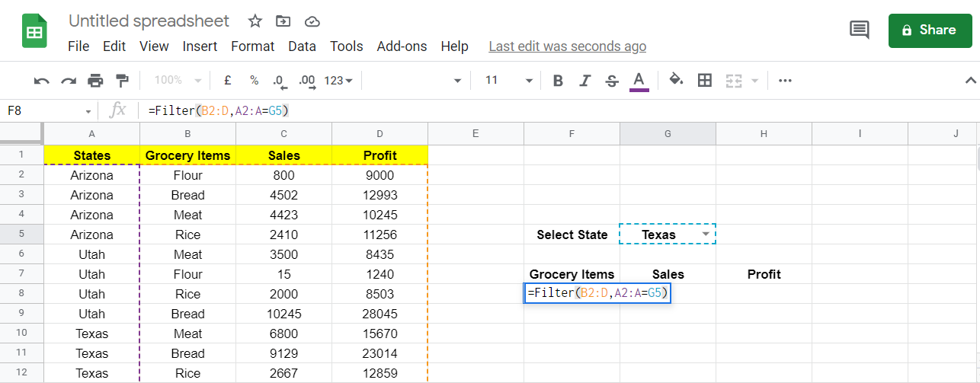The height and width of the screenshot is (383, 980).
Task: Select column A header
Action: [x=92, y=133]
